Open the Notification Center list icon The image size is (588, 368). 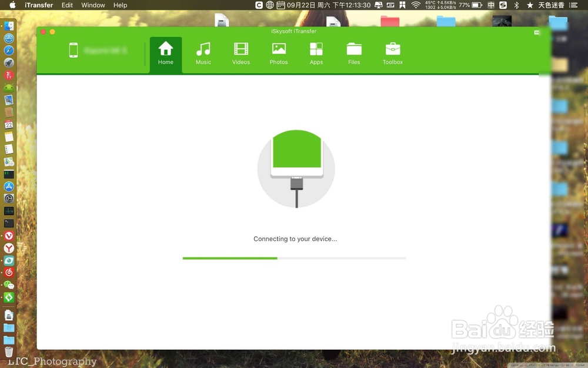[573, 5]
